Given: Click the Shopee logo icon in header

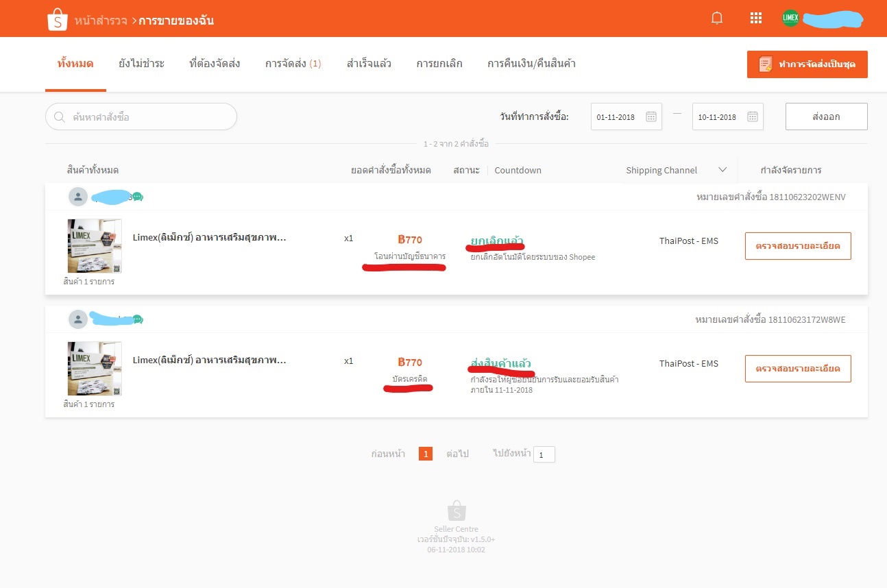Looking at the screenshot, I should pos(58,19).
